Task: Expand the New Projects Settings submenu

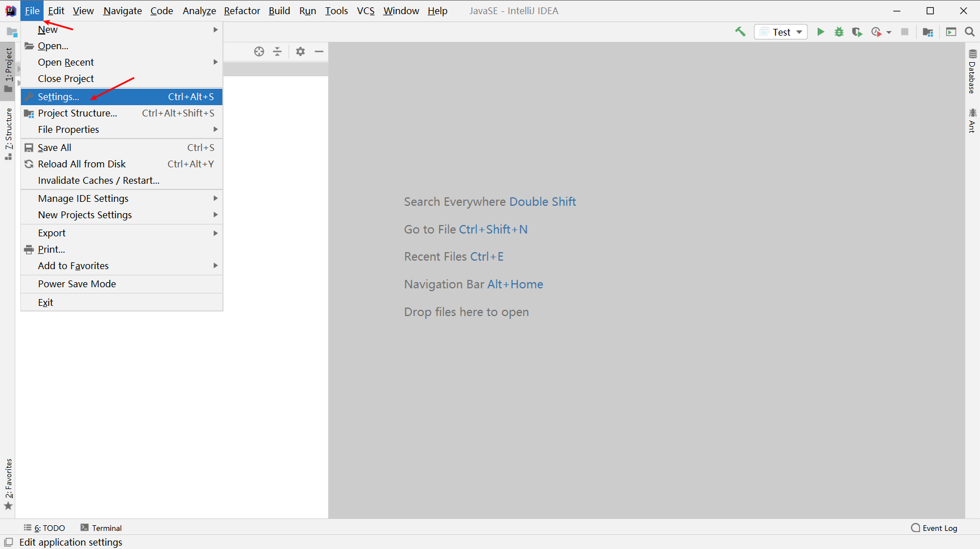Action: (x=122, y=215)
